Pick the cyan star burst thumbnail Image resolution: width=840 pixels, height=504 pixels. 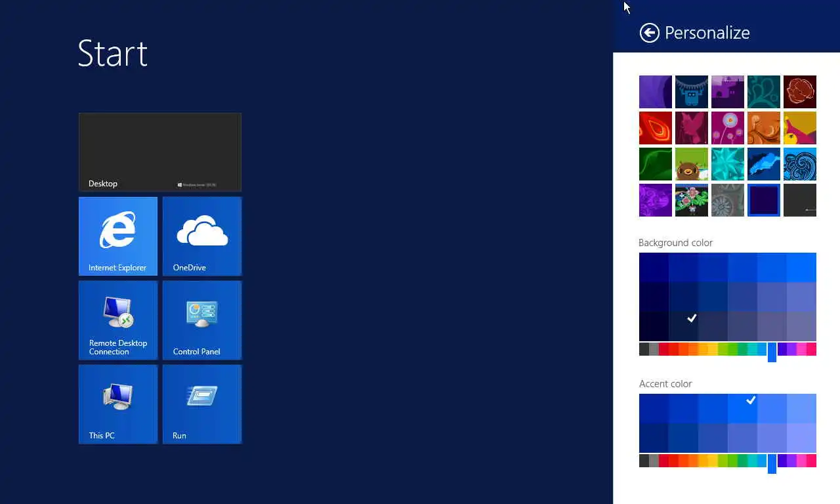728,164
